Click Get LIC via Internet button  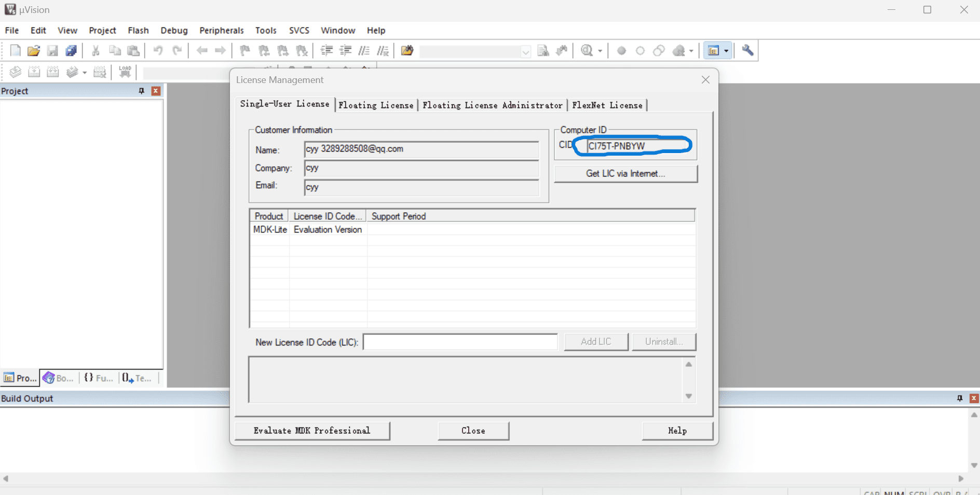pos(625,174)
